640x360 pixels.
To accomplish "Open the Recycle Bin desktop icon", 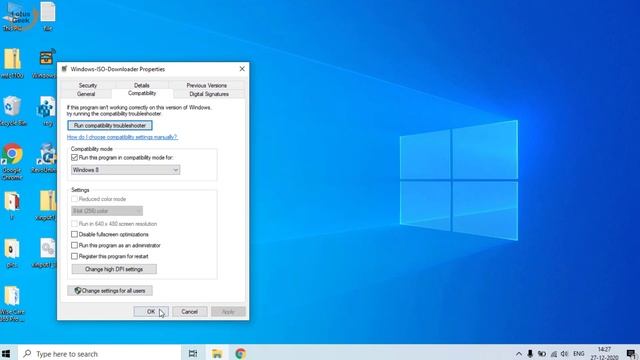I will pos(12,110).
